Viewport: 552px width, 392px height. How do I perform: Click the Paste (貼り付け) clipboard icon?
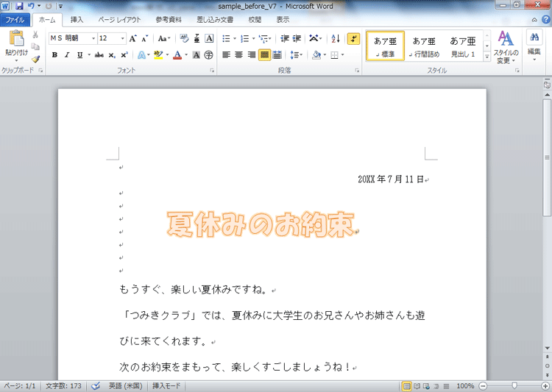click(x=16, y=38)
